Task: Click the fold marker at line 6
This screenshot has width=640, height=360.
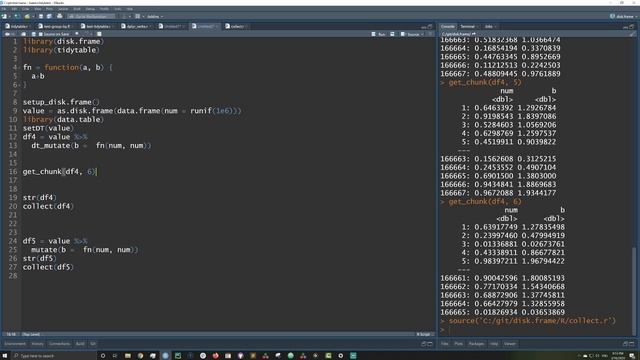Action: tap(19, 85)
